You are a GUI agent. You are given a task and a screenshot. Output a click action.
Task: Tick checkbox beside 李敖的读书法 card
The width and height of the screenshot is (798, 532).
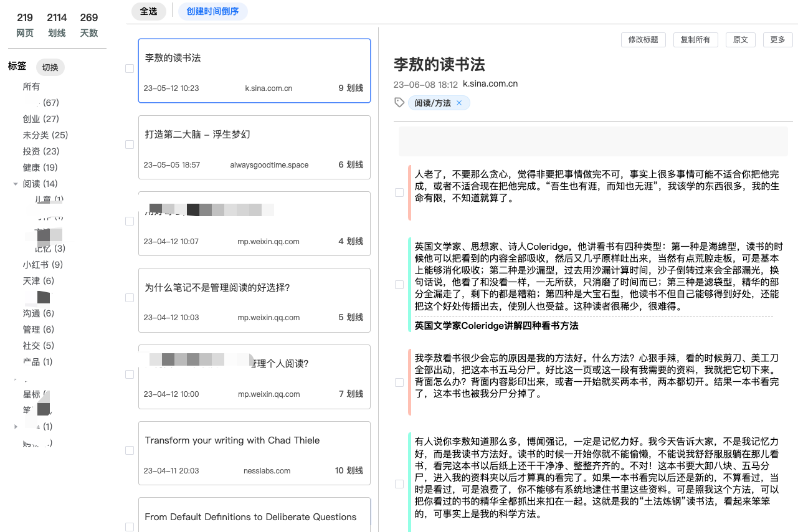[130, 69]
